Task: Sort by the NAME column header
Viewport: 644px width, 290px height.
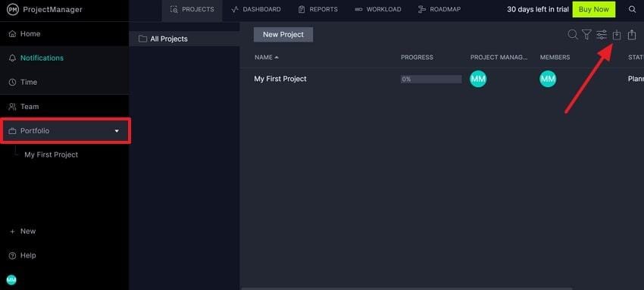Action: coord(267,58)
